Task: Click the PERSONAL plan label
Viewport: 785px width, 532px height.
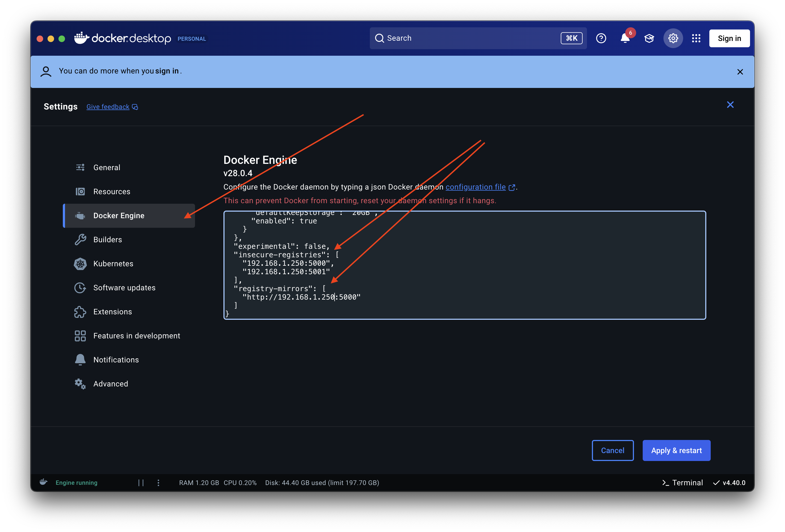Action: click(191, 39)
